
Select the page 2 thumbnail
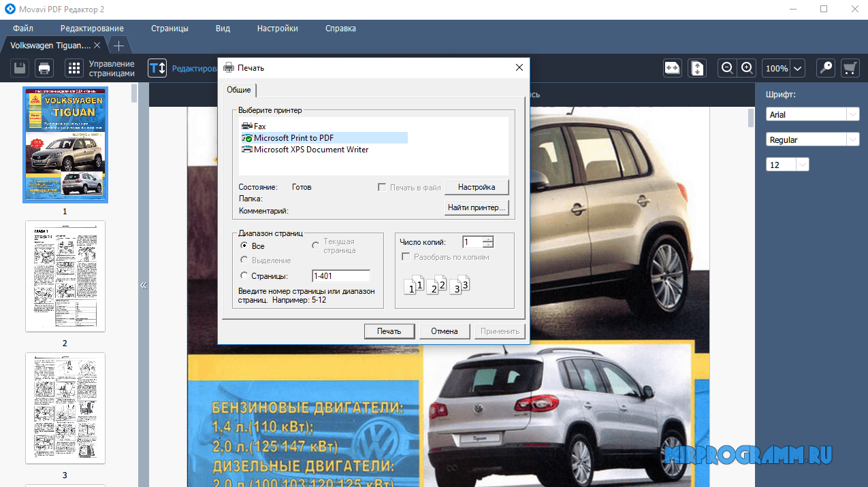tap(65, 276)
